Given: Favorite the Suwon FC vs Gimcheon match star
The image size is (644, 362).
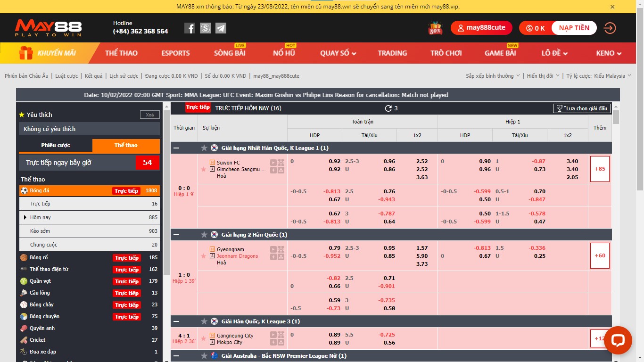Looking at the screenshot, I should (204, 169).
